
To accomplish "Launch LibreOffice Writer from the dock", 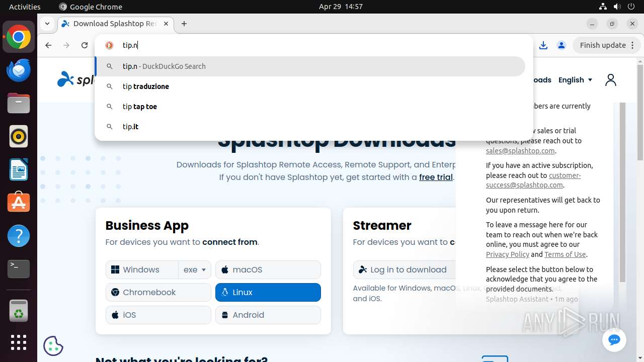I will pos(19,170).
